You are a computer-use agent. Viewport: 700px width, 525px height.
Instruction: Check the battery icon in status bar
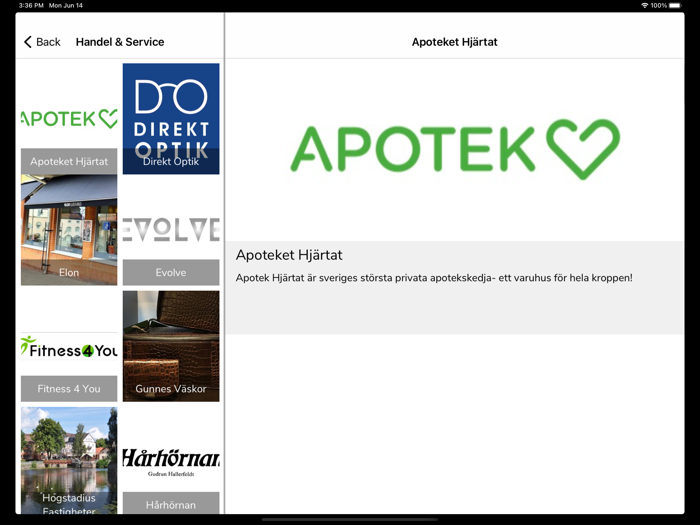click(x=675, y=5)
